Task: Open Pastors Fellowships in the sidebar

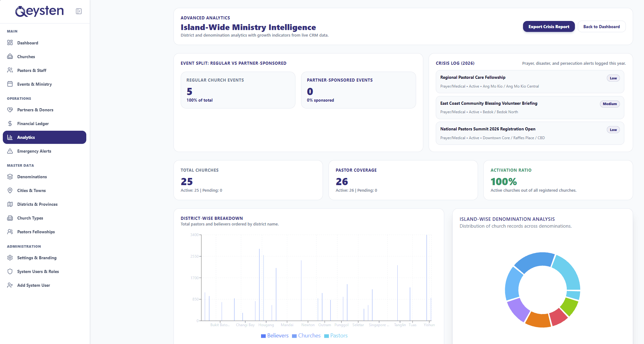Action: [x=44, y=232]
